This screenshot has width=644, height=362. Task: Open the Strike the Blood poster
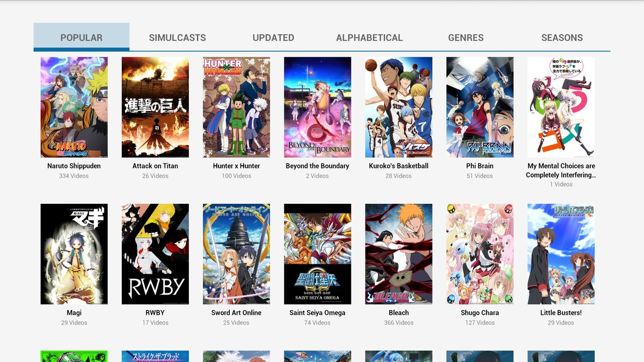click(155, 356)
